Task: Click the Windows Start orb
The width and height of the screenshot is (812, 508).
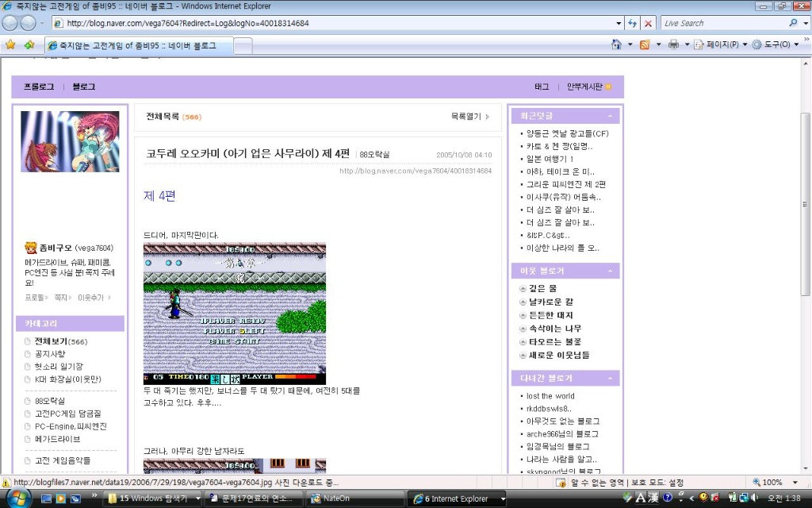Action: point(19,498)
